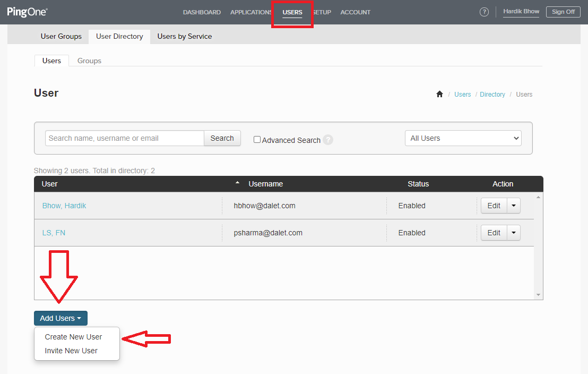
Task: Enable the Advanced Search checkbox
Action: coord(257,140)
